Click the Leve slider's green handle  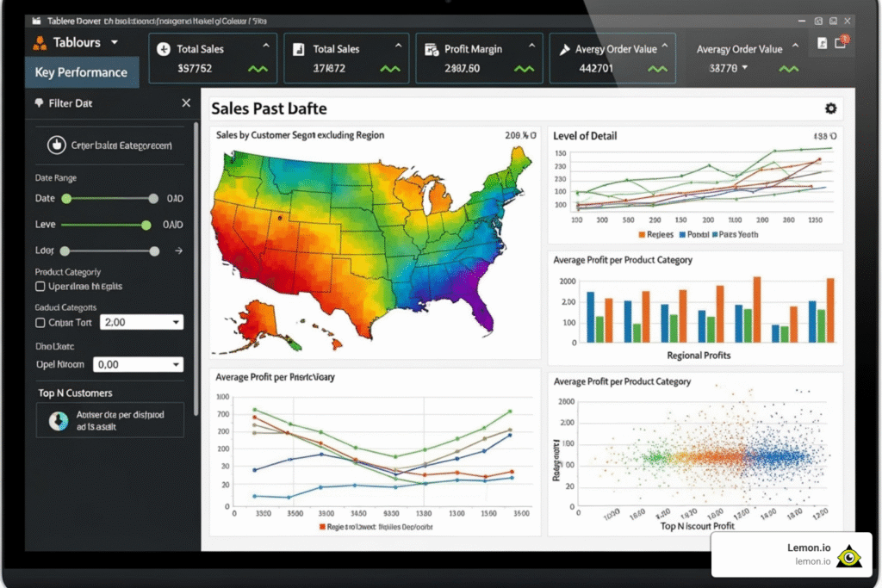click(x=146, y=225)
